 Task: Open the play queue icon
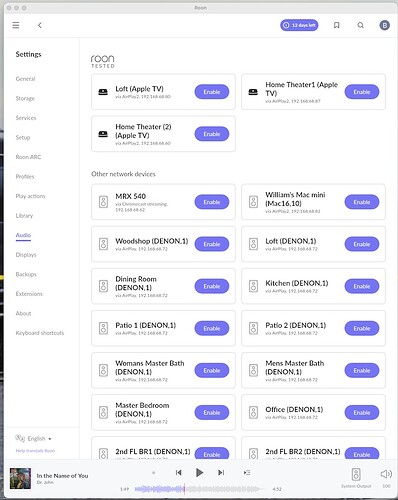pyautogui.click(x=247, y=472)
